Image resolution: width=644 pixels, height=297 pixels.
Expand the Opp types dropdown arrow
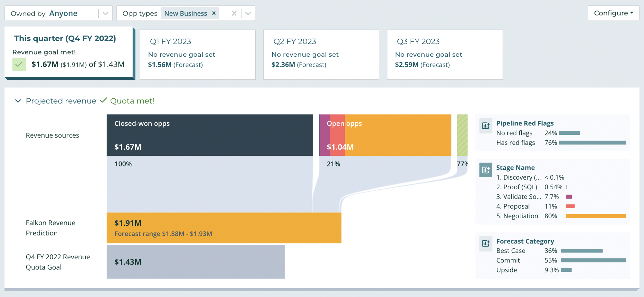[x=248, y=13]
